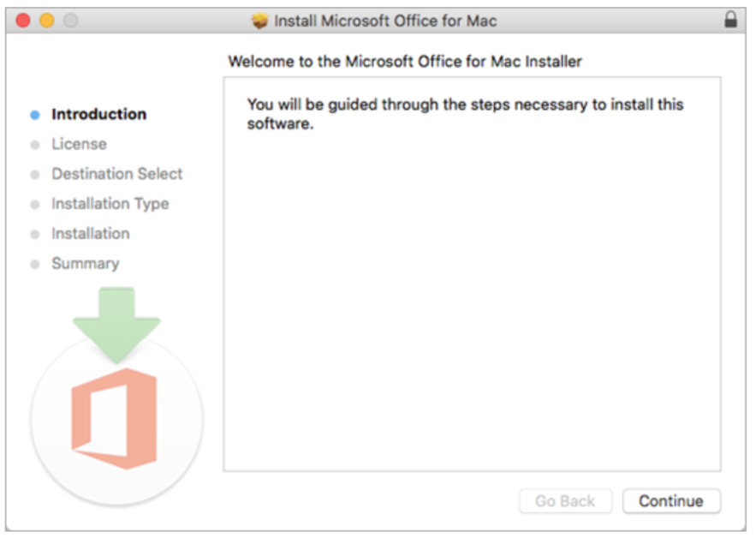Click the window title 'Install Microsoft Office for Mac'
Viewport: 756px width, 538px height.
[x=385, y=21]
